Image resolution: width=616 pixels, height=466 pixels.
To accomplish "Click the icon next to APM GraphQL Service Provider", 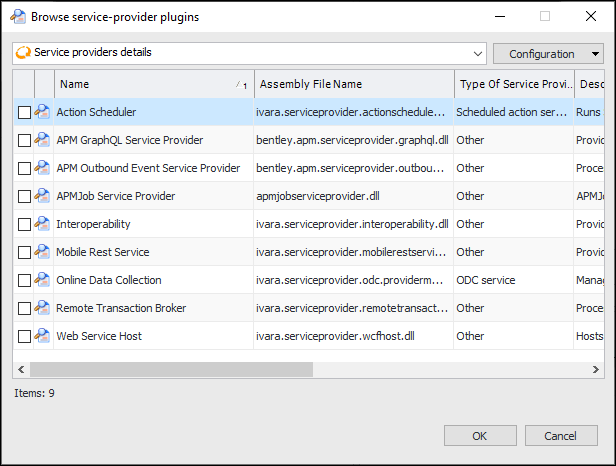I will 42,140.
